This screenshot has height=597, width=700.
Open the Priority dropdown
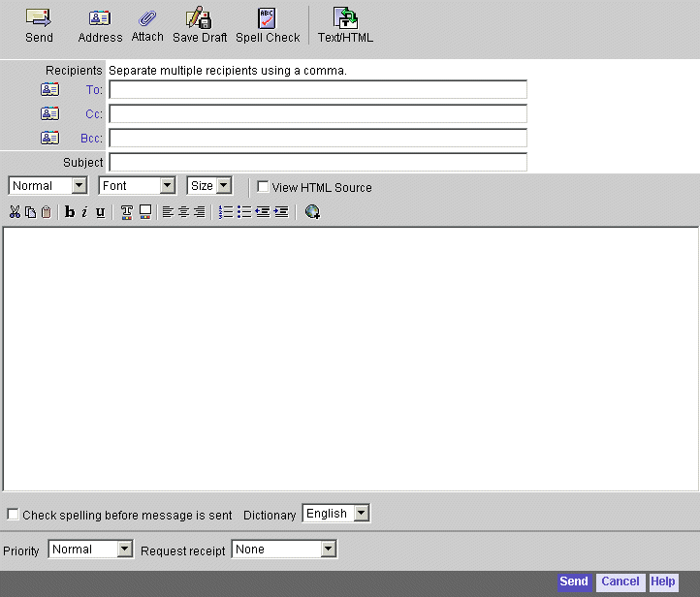tap(91, 549)
